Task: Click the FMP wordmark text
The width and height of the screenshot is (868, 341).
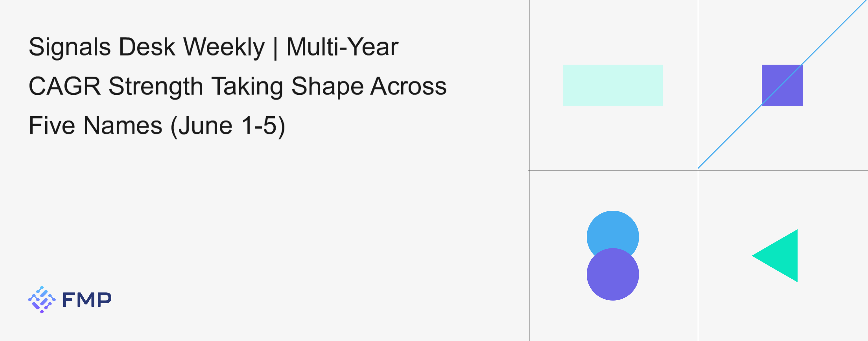Action: click(87, 299)
